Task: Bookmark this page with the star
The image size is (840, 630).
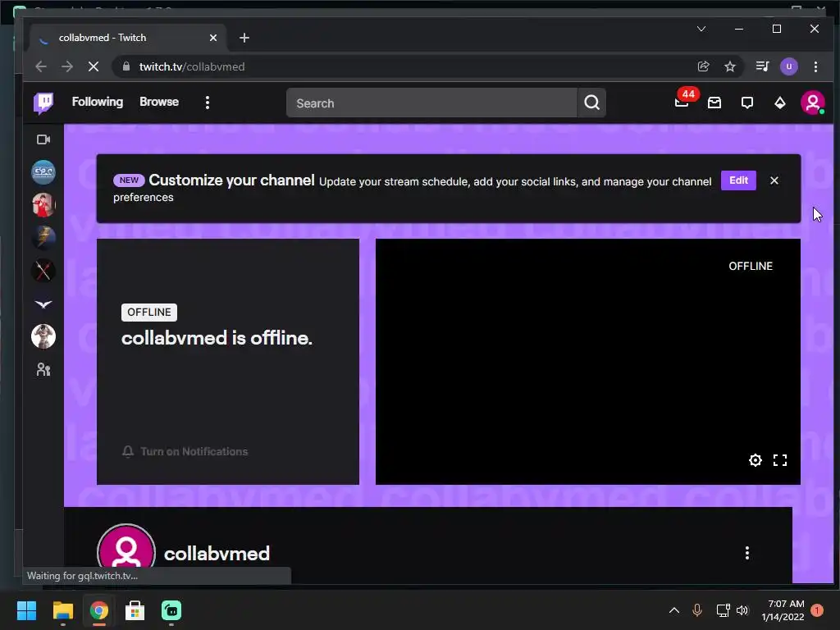Action: (x=729, y=66)
